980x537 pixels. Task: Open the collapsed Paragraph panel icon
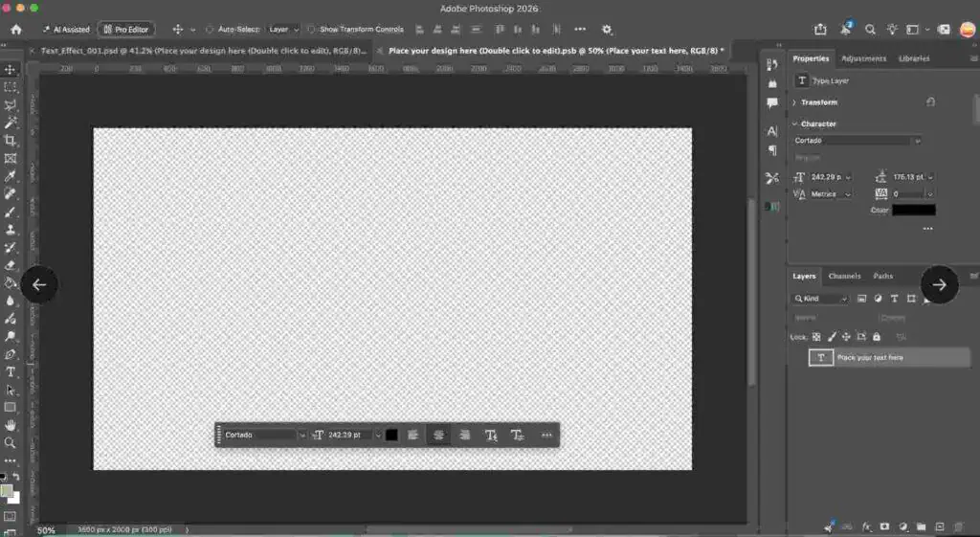point(772,150)
